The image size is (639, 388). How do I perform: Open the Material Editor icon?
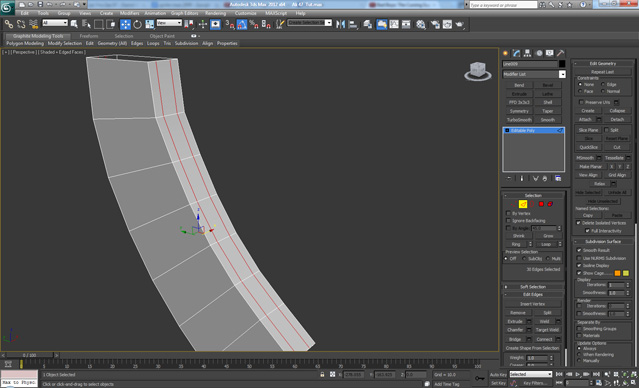coord(421,24)
